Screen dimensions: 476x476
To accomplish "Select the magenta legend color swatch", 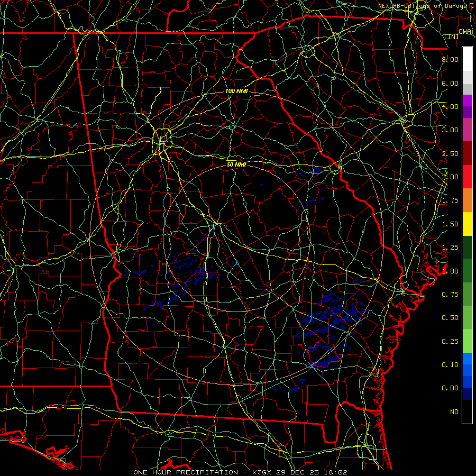I will (x=467, y=100).
